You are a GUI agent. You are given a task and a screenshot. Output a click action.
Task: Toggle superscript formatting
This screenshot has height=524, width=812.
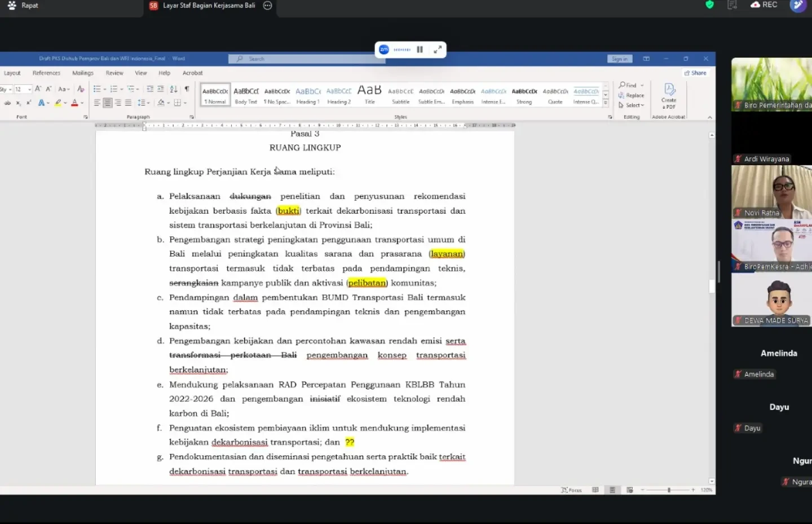pos(29,103)
